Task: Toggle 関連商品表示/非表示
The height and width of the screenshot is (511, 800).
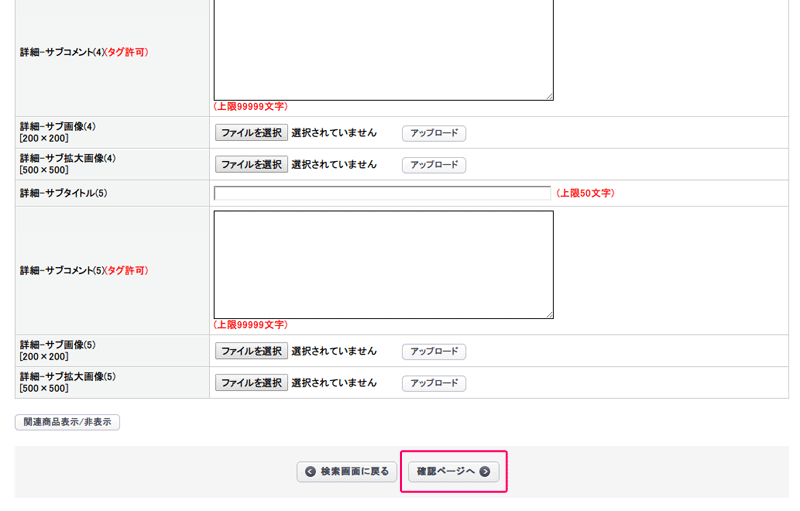Action: (x=67, y=423)
